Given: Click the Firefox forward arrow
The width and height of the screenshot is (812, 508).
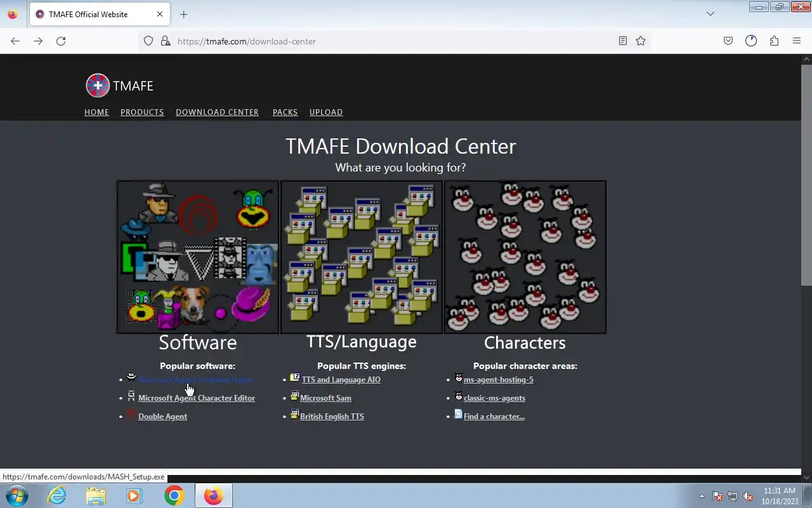Looking at the screenshot, I should (38, 41).
